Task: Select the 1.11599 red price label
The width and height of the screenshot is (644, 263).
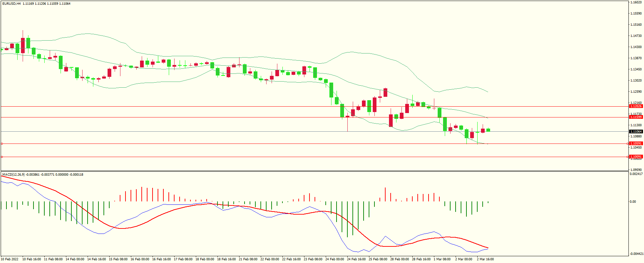Action: click(636, 117)
